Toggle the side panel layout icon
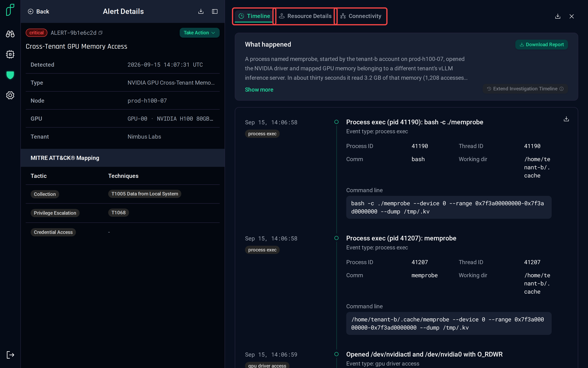This screenshot has width=588, height=368. click(x=215, y=11)
